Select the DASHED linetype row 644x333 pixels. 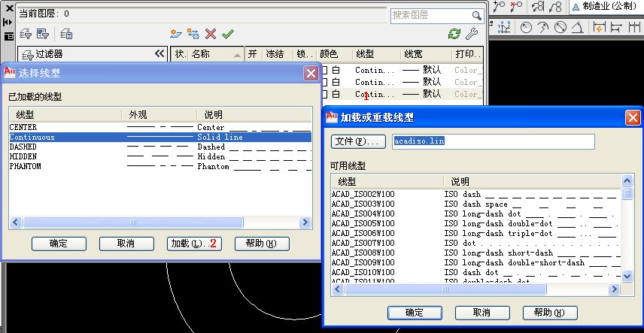(x=160, y=147)
